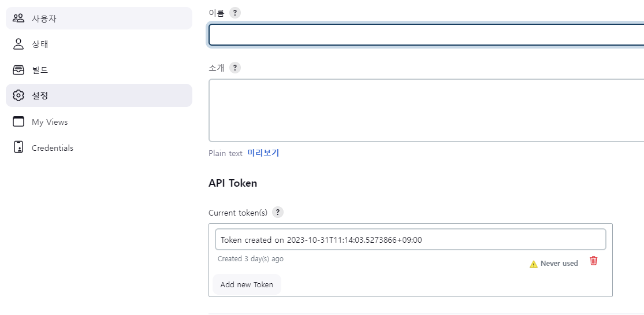Click the Plain text label
Viewport: 644px width, 315px height.
click(225, 153)
